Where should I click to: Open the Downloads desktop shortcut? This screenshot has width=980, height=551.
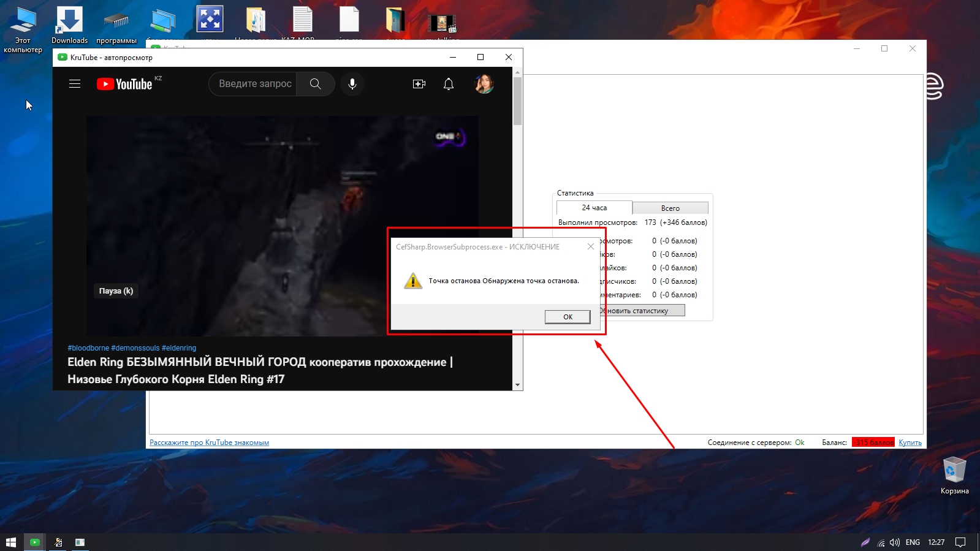[x=69, y=25]
